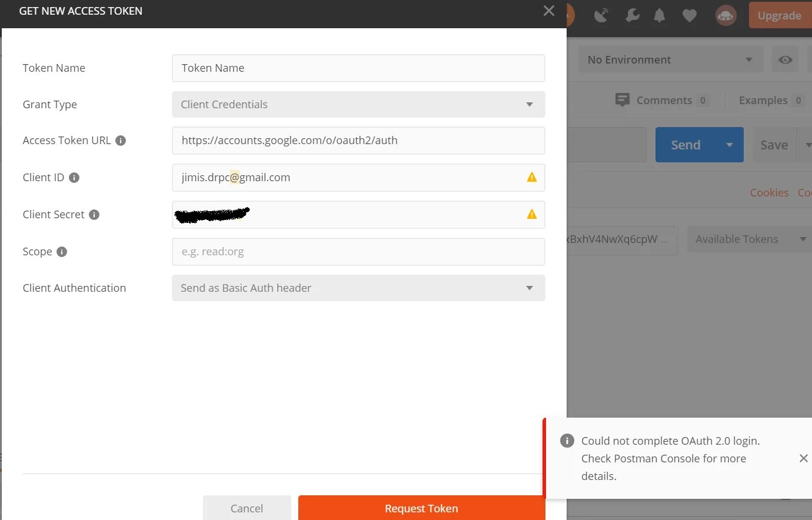
Task: Click the Scope input field
Action: (x=358, y=252)
